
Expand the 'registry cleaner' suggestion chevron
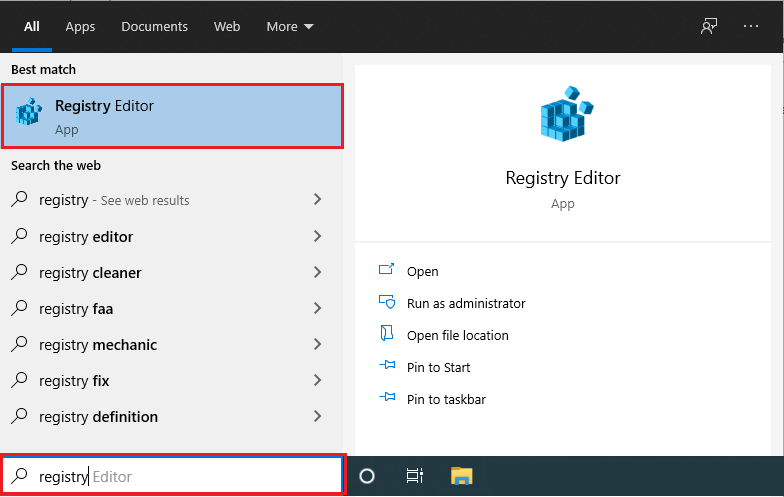tap(317, 273)
